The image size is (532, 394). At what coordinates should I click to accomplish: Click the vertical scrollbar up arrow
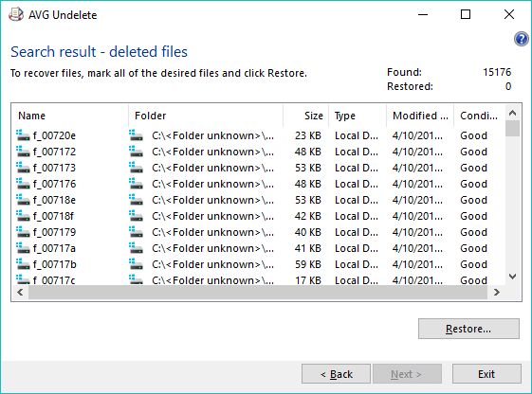click(x=513, y=113)
